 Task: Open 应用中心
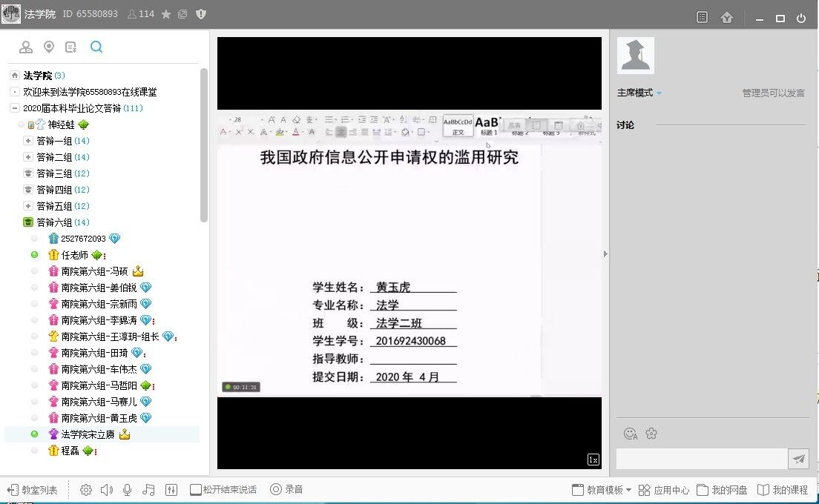click(664, 490)
